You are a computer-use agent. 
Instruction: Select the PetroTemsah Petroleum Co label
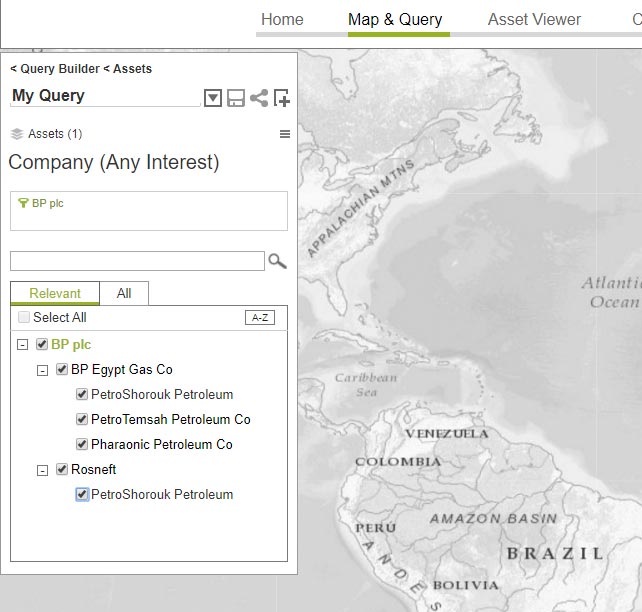coord(171,419)
